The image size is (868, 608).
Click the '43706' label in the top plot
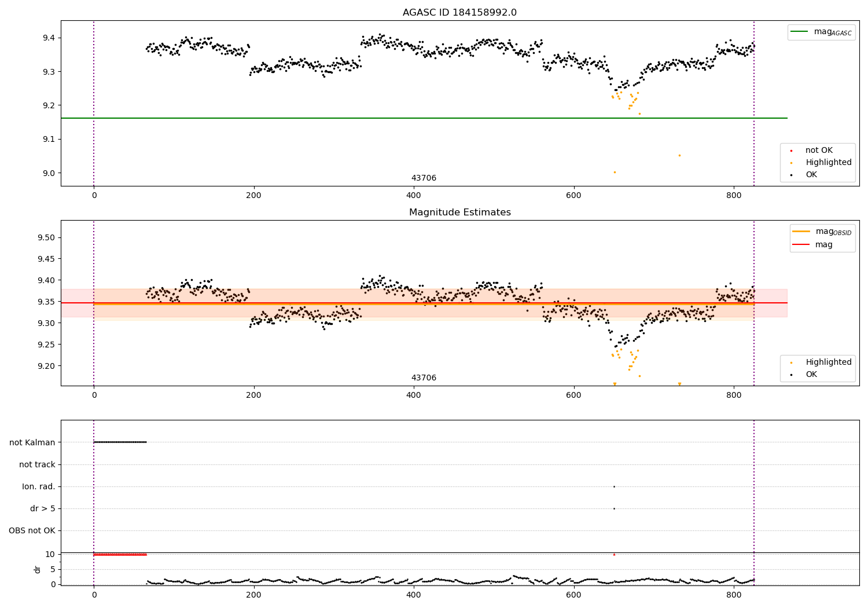coord(424,178)
